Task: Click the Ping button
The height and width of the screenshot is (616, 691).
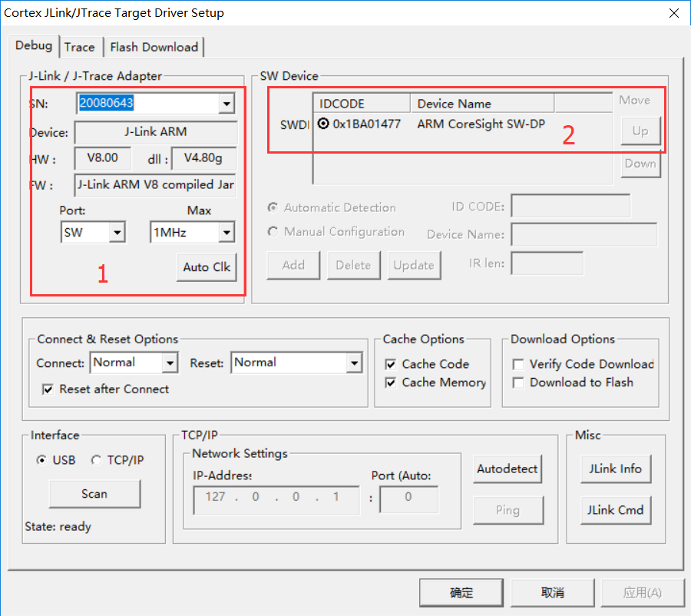Action: coord(508,510)
